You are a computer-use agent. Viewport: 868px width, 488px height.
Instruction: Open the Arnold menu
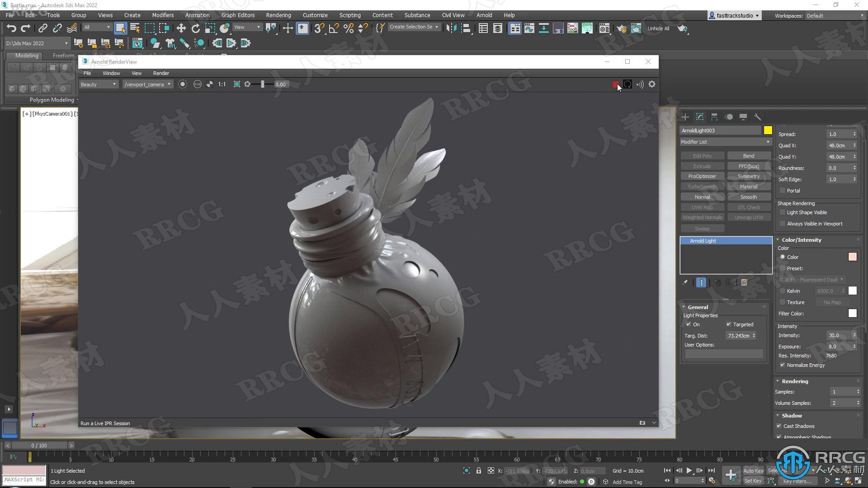(x=484, y=15)
